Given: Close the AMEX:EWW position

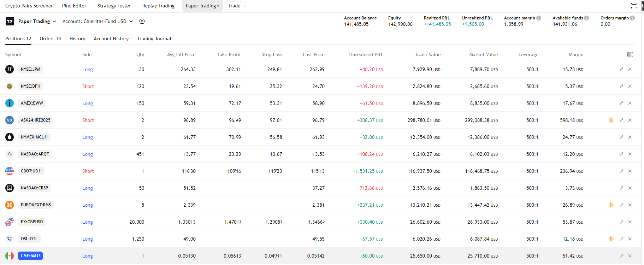Looking at the screenshot, I should 630,103.
